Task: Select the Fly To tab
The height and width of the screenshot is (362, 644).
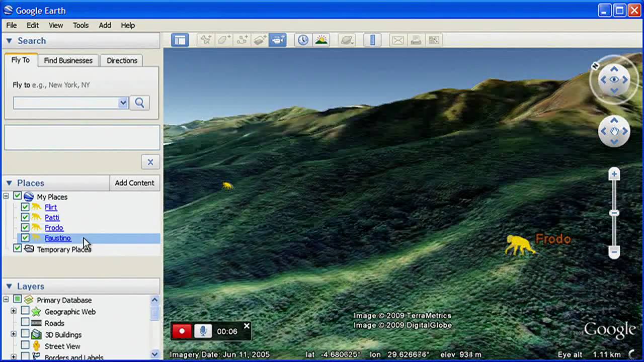Action: [x=21, y=60]
